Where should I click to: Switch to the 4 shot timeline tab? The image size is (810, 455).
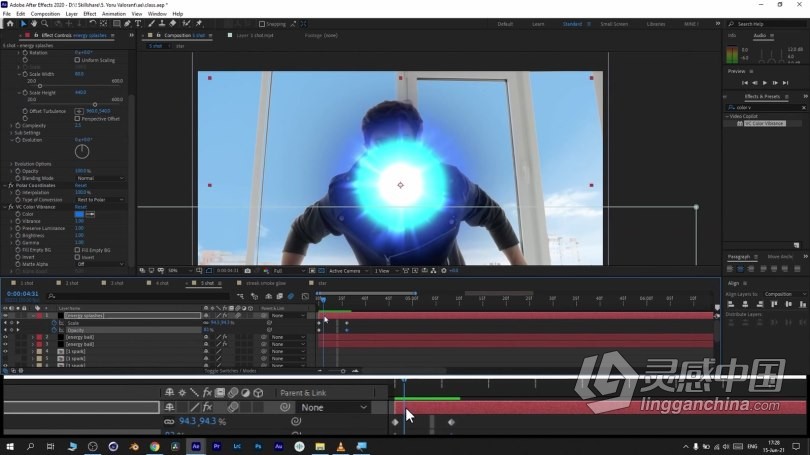tap(162, 283)
